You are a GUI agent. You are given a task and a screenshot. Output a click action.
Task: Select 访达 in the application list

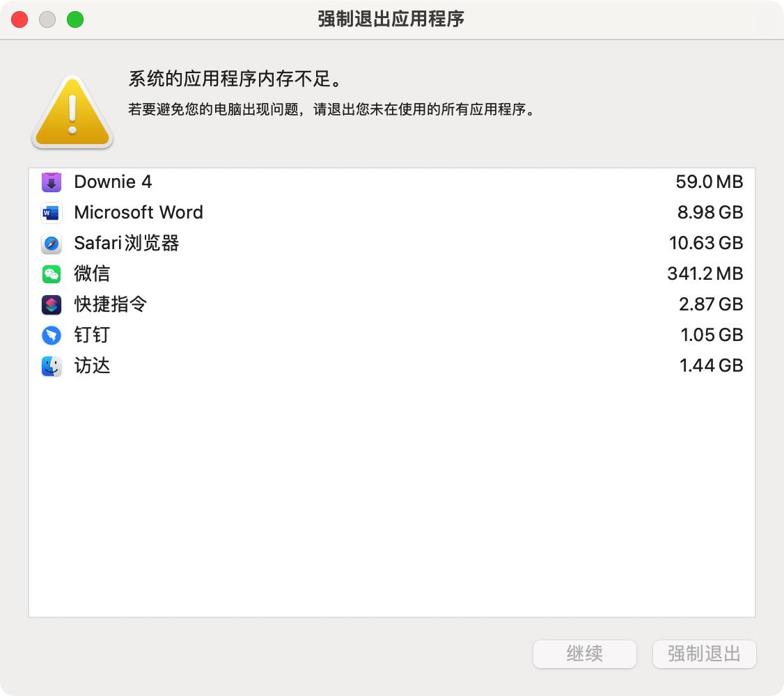[91, 365]
